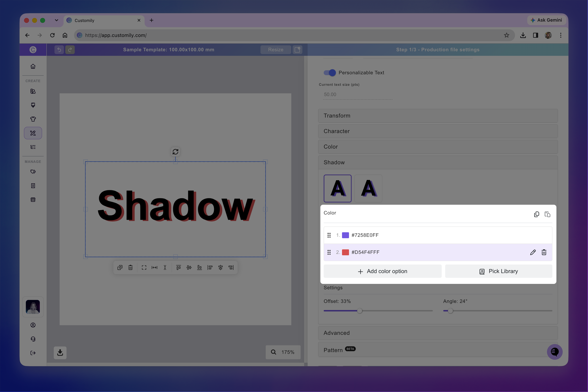Viewport: 588px width, 392px height.
Task: Click the redo arrow in the top bar
Action: tap(70, 50)
